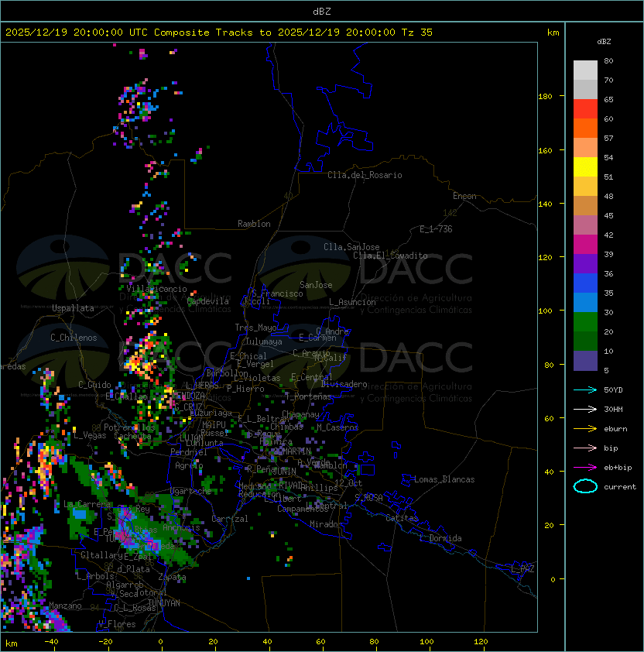
Task: Select the 'Uspallata' map label
Action: (73, 308)
